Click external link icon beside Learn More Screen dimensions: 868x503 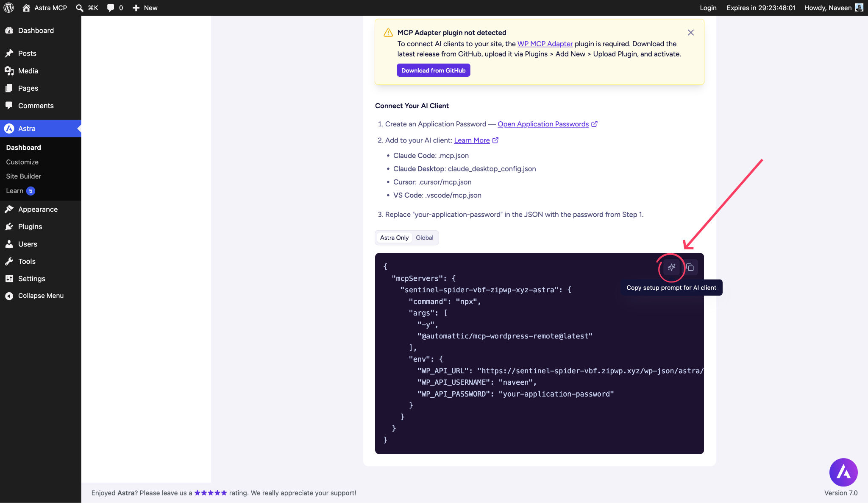tap(495, 140)
